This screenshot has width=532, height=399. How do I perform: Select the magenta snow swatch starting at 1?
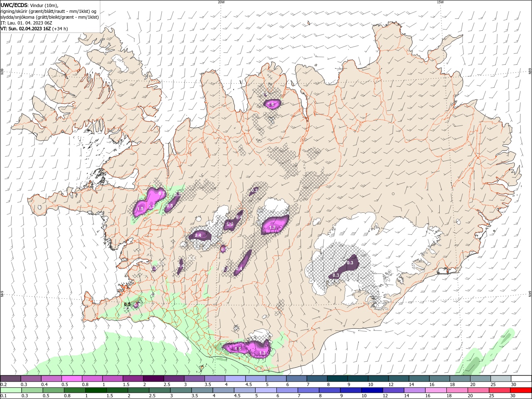(112, 379)
